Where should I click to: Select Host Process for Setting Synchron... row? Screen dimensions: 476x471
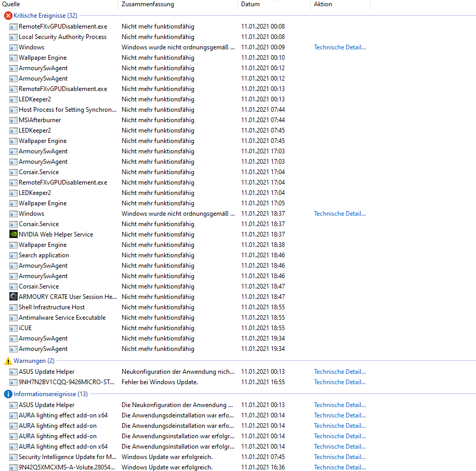(190, 110)
